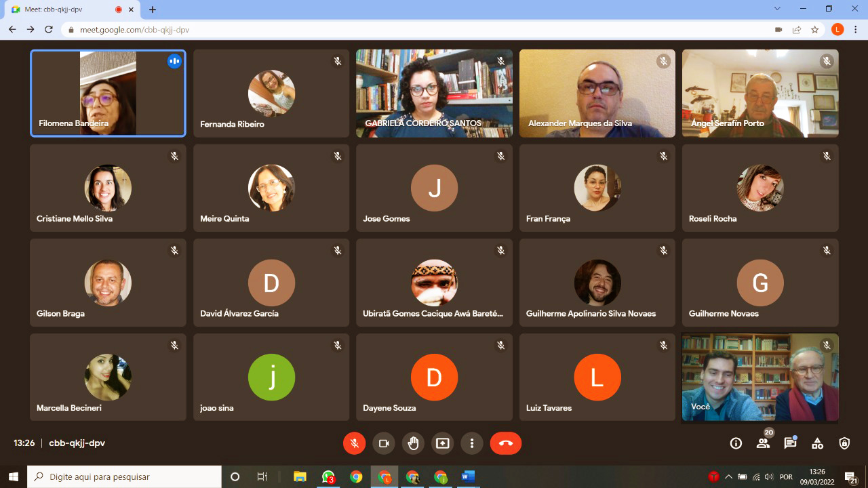The width and height of the screenshot is (868, 488).
Task: Open Cortana circle icon
Action: tap(235, 476)
